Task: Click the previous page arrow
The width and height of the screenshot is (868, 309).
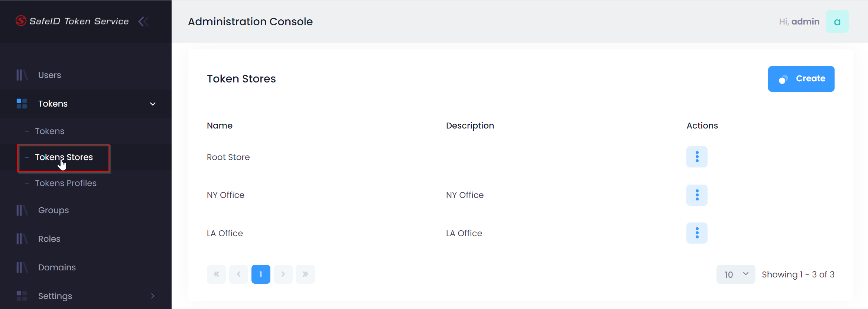Action: [238, 274]
